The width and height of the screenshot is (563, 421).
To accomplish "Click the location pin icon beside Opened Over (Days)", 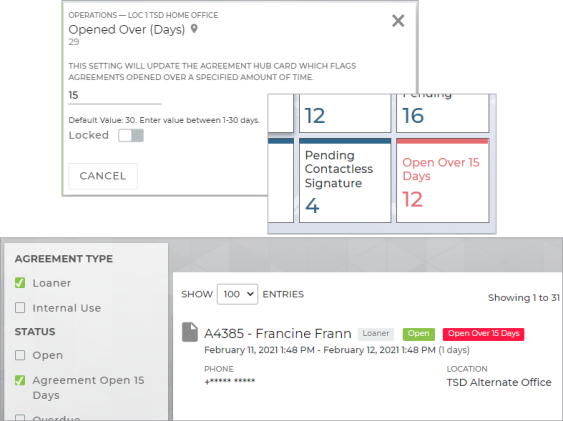I will tap(194, 29).
